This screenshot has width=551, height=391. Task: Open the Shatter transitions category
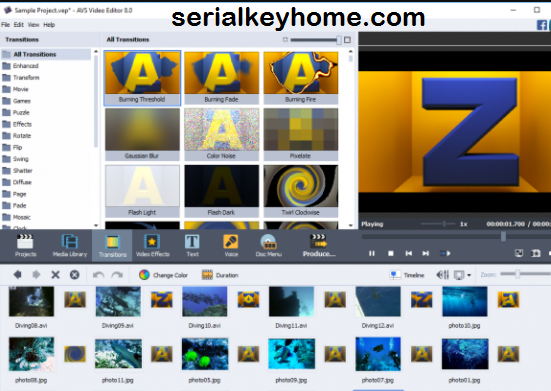pos(22,171)
